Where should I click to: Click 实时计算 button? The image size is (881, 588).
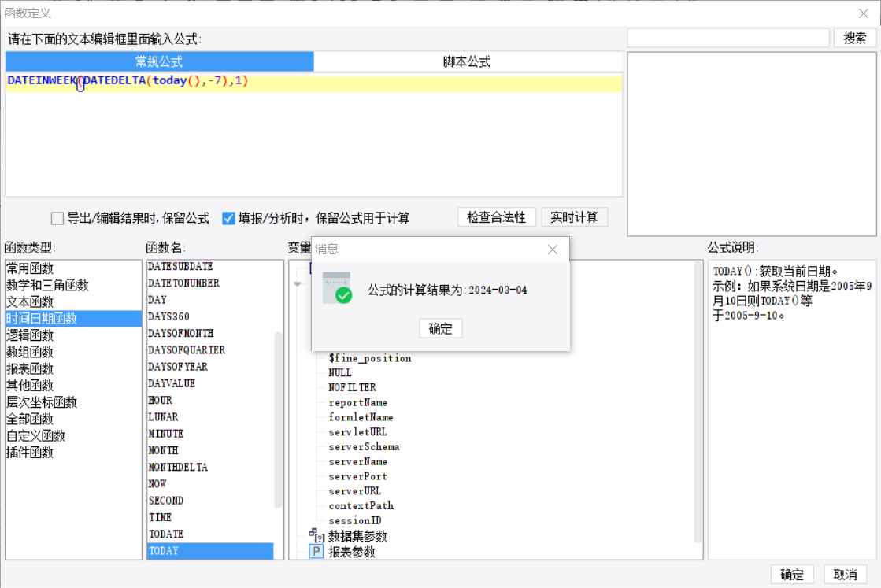574,217
